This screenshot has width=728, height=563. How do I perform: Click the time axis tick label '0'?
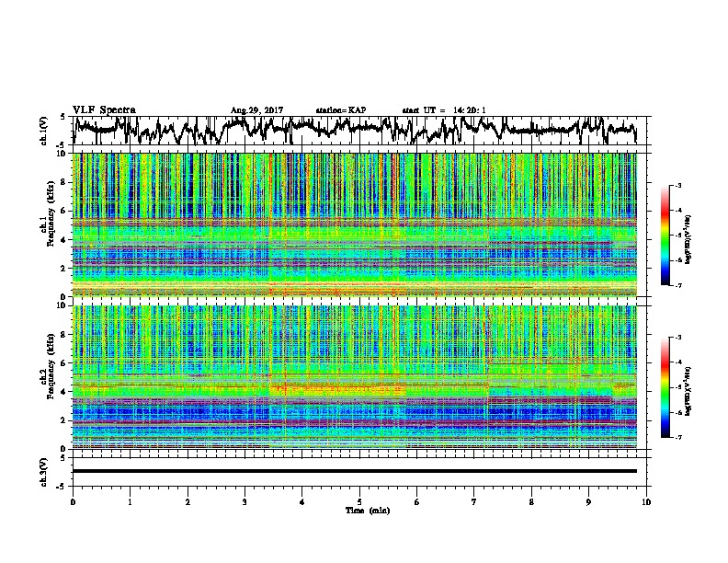pyautogui.click(x=73, y=501)
